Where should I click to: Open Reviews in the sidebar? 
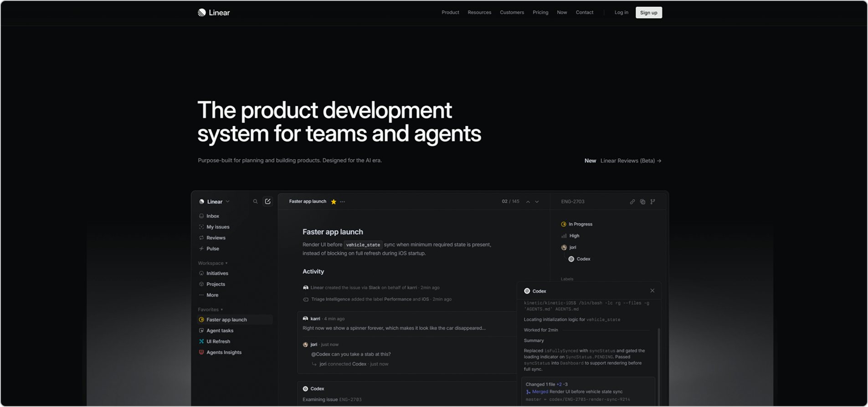(216, 238)
